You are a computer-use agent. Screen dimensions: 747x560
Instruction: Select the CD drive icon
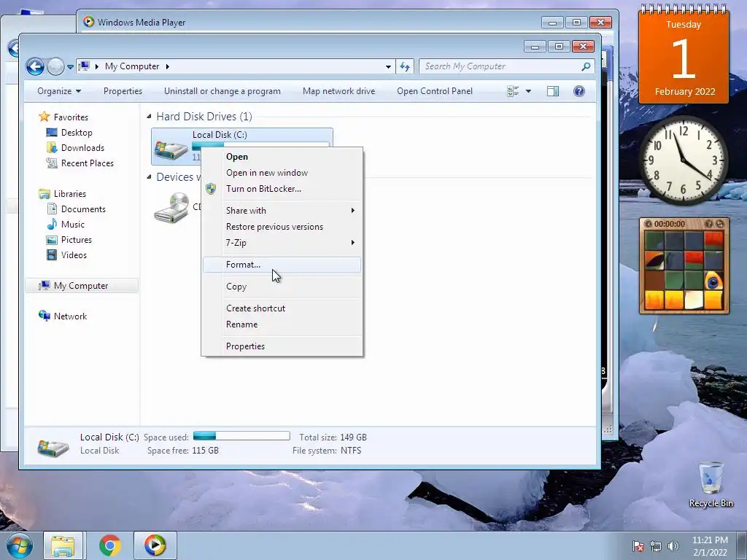point(171,208)
